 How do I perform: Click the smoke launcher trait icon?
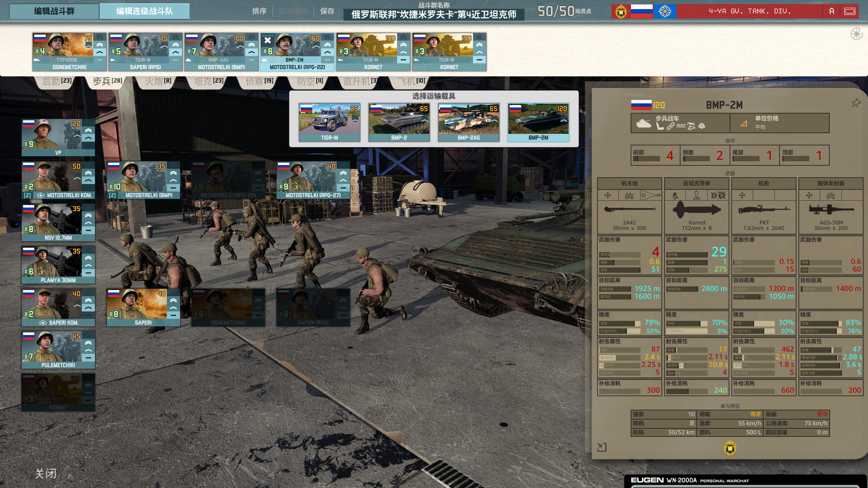point(691,126)
